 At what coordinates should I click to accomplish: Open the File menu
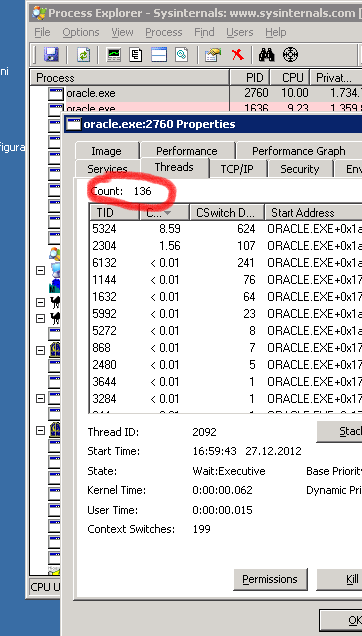click(x=42, y=32)
